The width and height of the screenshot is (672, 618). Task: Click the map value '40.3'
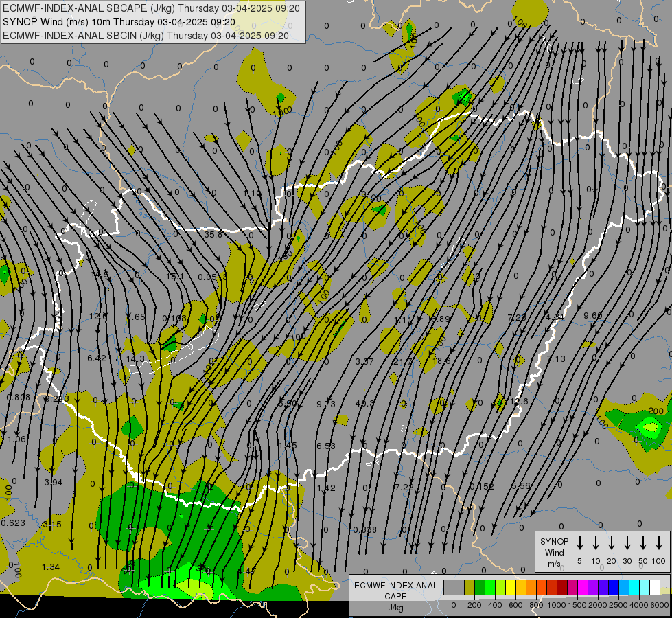(x=364, y=404)
